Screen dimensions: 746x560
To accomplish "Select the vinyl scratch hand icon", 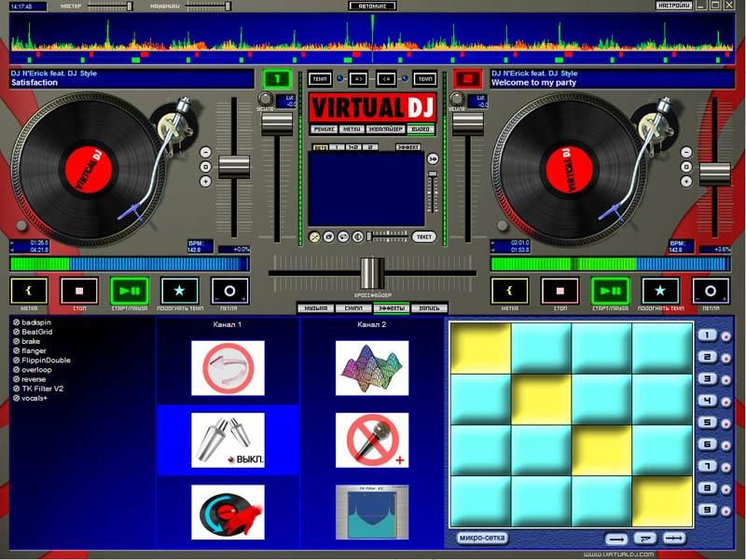I will point(228,512).
